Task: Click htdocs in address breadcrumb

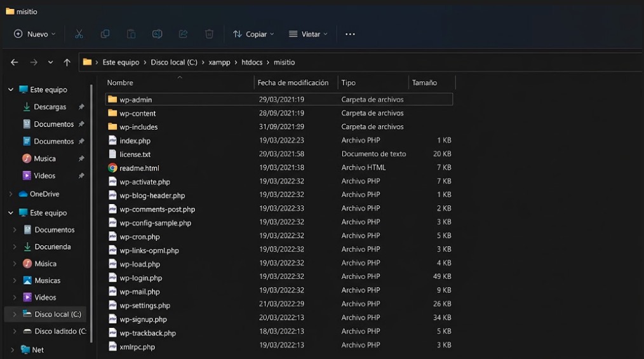Action: pos(252,62)
